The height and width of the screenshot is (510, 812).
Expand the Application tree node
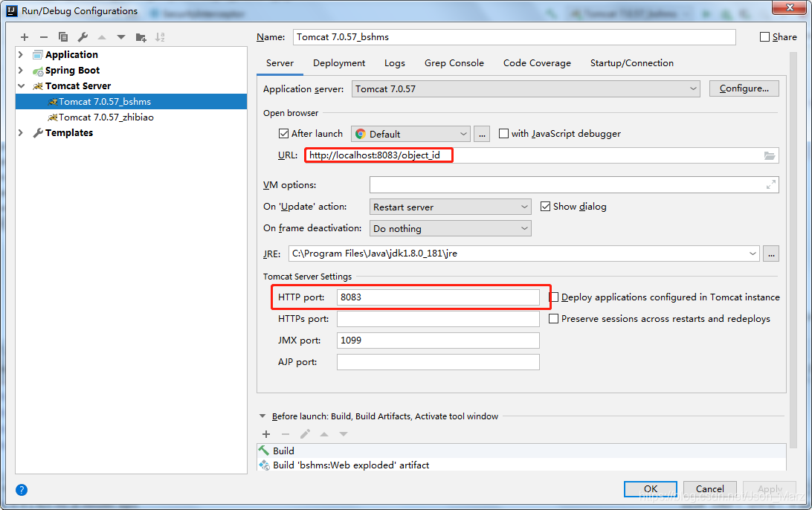click(21, 54)
